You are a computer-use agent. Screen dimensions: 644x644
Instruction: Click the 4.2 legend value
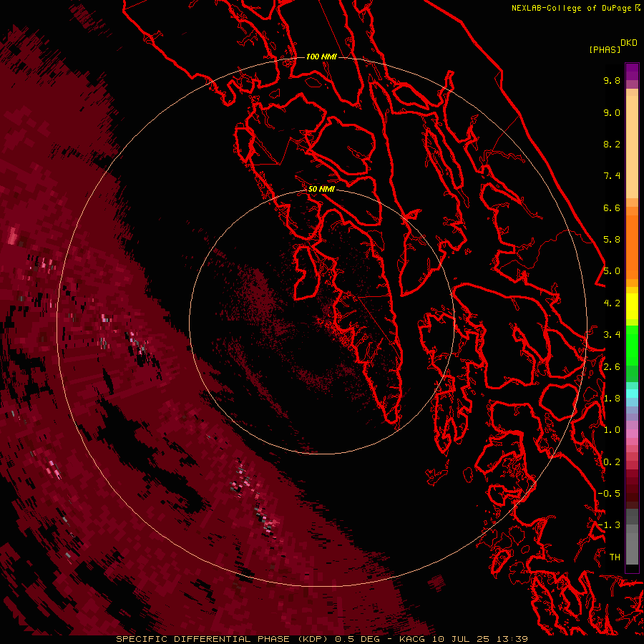point(612,303)
